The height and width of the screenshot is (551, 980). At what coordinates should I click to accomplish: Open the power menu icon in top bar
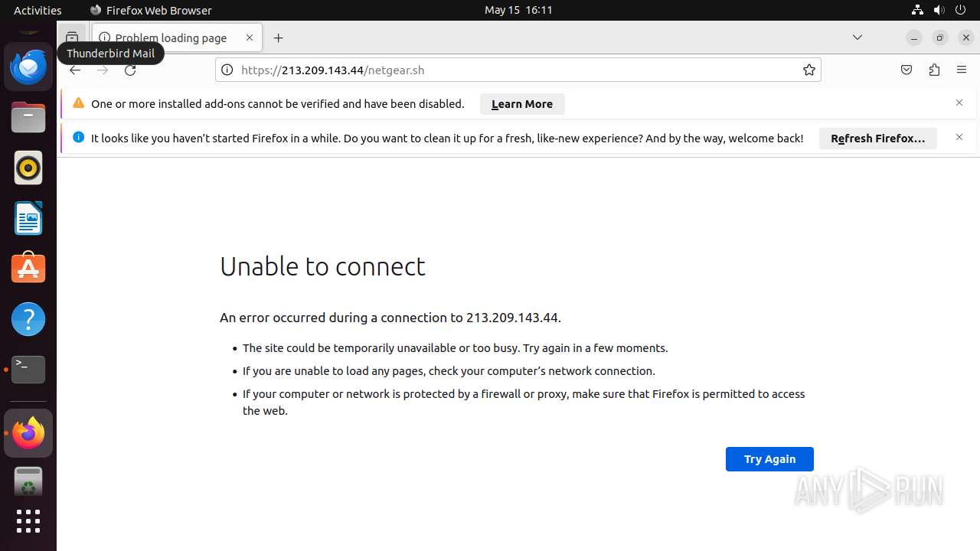pyautogui.click(x=962, y=10)
